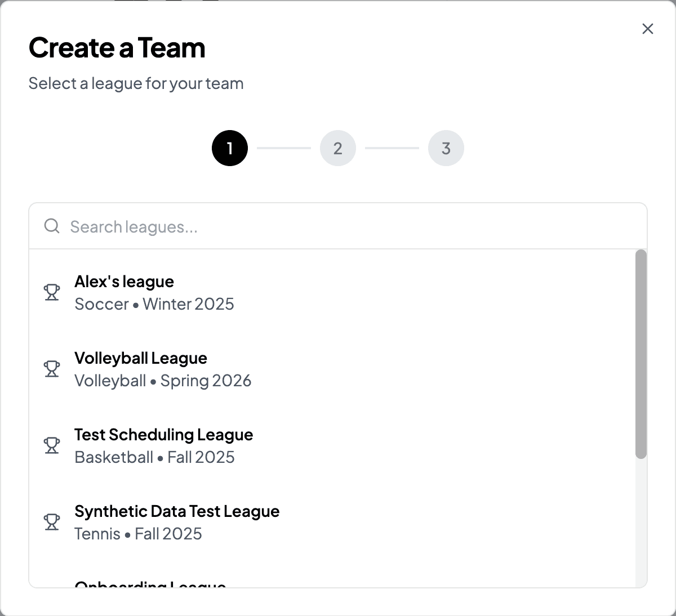Pick Test Scheduling League
This screenshot has height=616, width=676.
coord(332,445)
